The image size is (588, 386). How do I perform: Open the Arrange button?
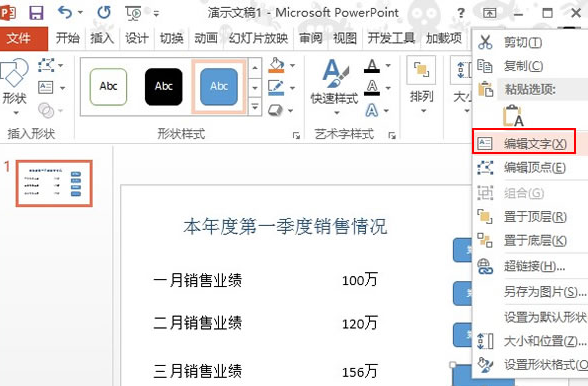pos(422,86)
